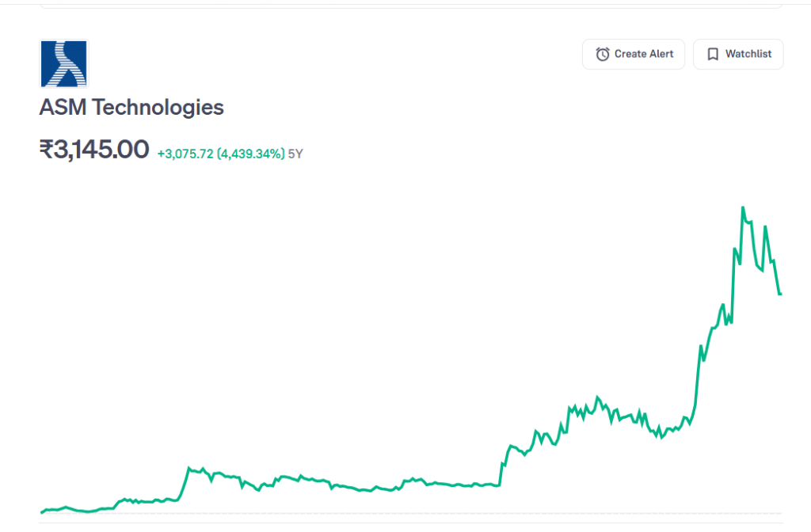Click the rupee symbol before the price
The width and height of the screenshot is (811, 532).
[x=47, y=149]
